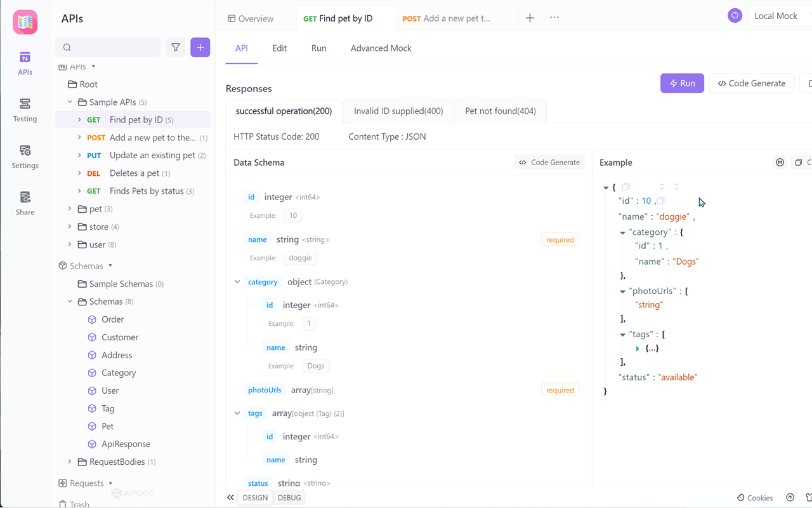The width and height of the screenshot is (812, 508).
Task: Select the Testing sidebar icon
Action: pyautogui.click(x=25, y=109)
